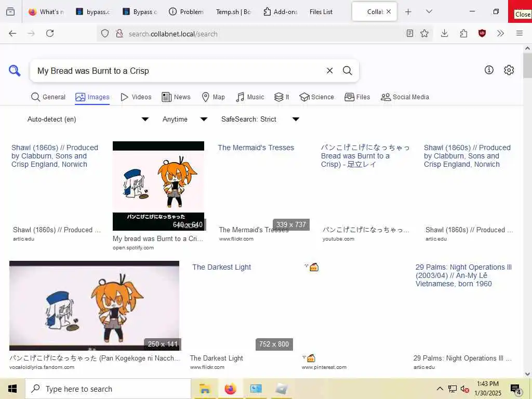Open a new browser tab
Viewport: 532px width, 399px height.
[408, 12]
